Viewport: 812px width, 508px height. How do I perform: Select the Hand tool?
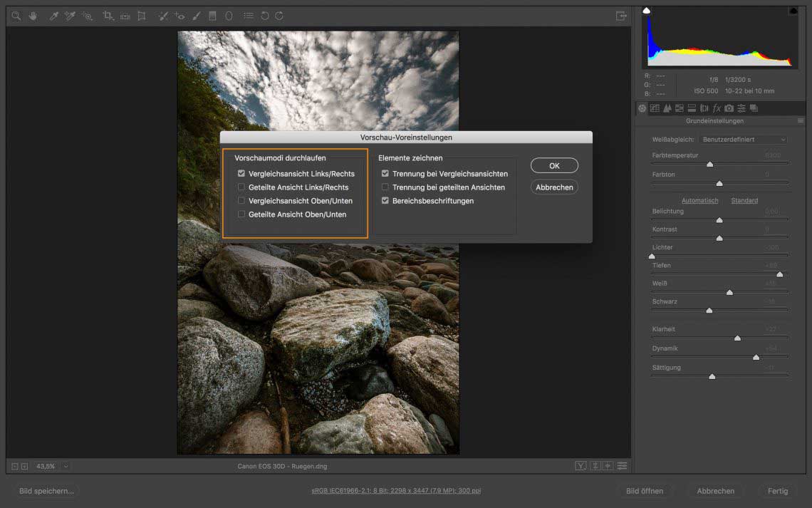coord(33,16)
